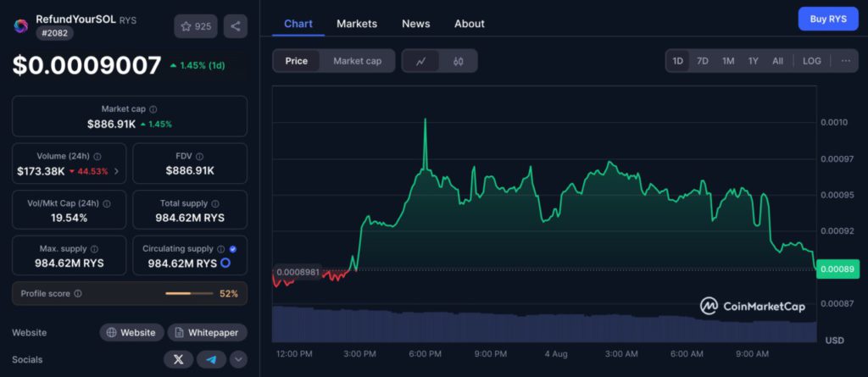Select the line chart icon
The image size is (868, 377).
click(x=421, y=61)
